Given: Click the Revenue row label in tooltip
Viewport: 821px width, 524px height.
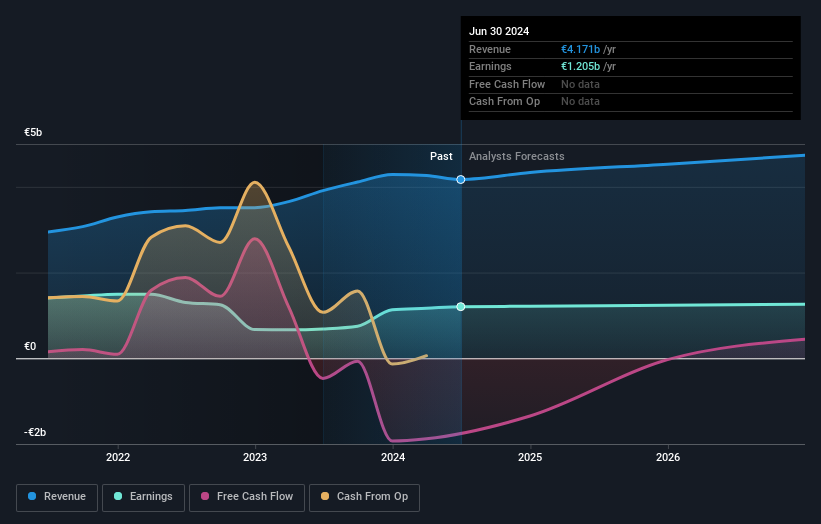Looking at the screenshot, I should (490, 49).
